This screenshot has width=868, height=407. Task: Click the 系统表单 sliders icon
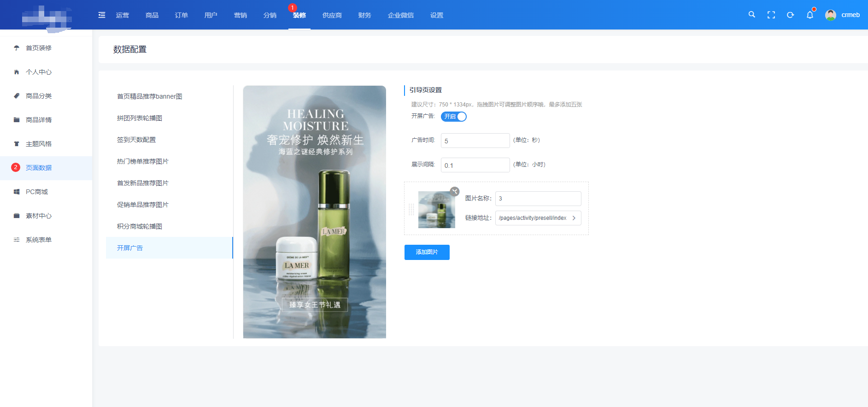pos(17,240)
